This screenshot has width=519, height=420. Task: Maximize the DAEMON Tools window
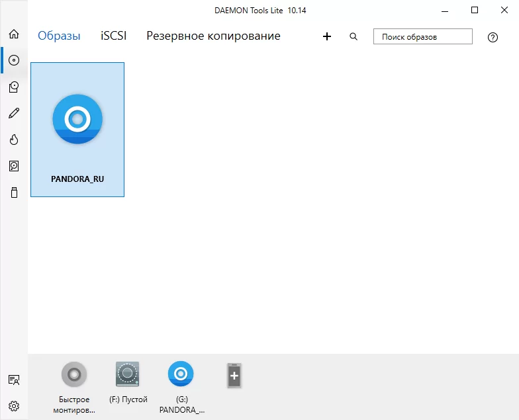tap(474, 11)
